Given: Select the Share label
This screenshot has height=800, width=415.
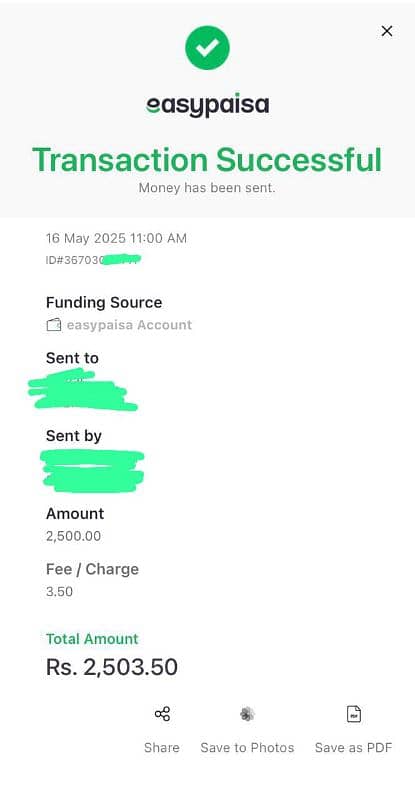Looking at the screenshot, I should coord(162,747).
